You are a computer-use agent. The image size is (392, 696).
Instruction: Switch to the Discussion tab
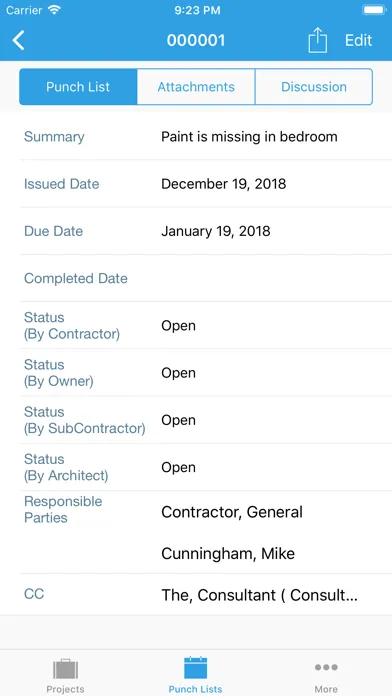314,87
